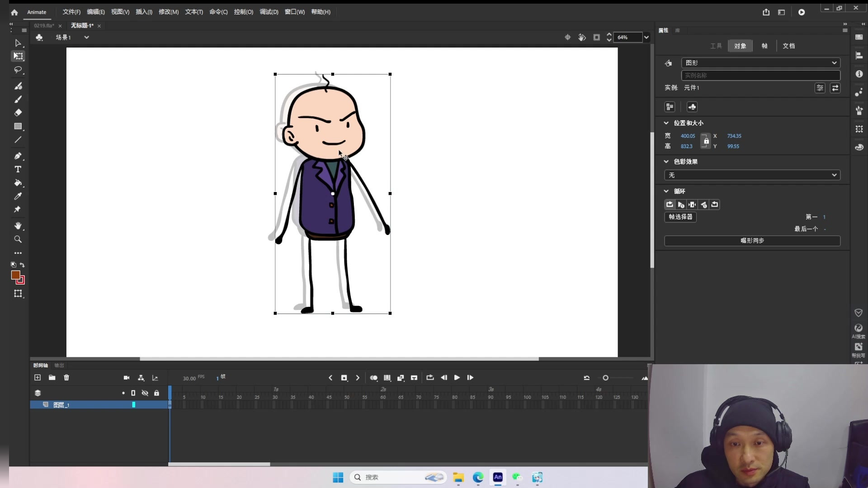This screenshot has width=868, height=488.
Task: Open the 修改(M) menu
Action: pos(169,12)
